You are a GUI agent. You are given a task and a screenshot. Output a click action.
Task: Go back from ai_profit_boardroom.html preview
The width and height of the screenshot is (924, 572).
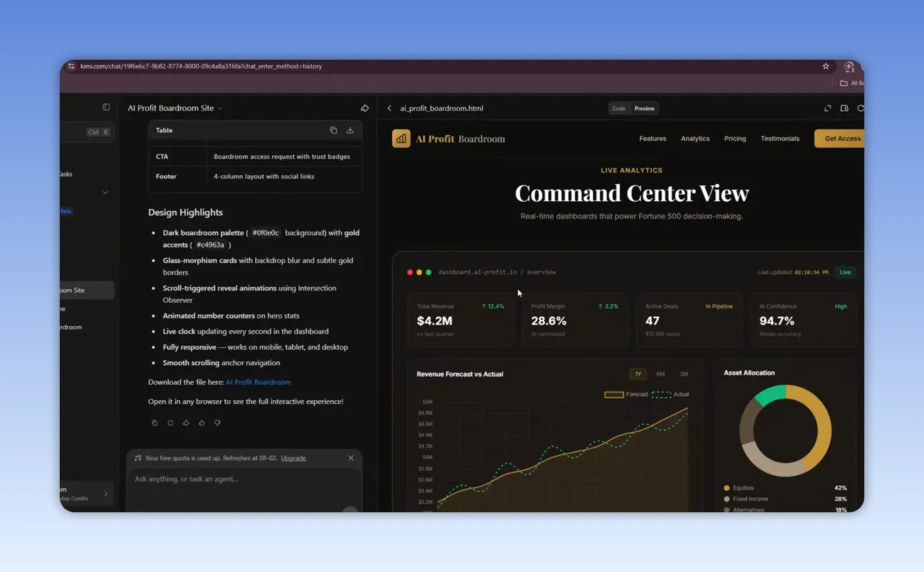tap(390, 108)
